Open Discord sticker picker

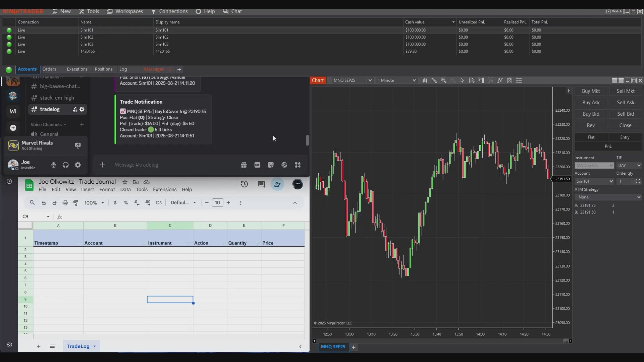(x=271, y=165)
